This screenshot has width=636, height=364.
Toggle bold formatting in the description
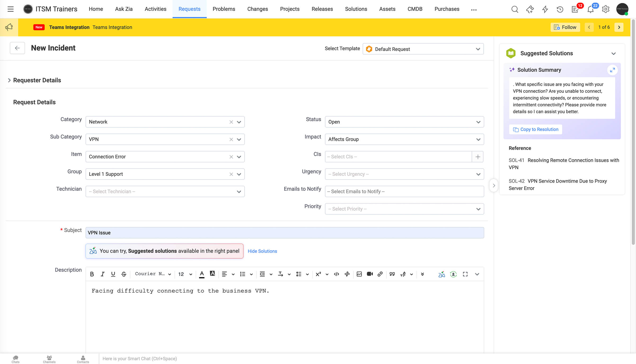92,274
